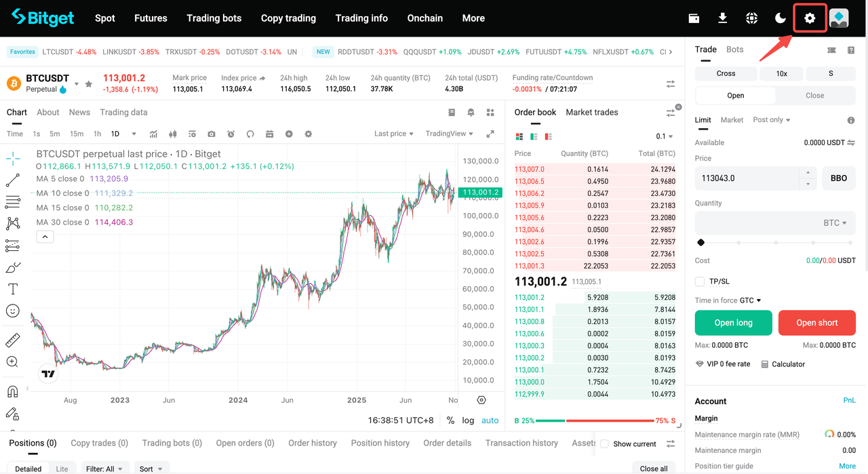The height and width of the screenshot is (474, 868).
Task: Select the Brush drawing tool
Action: (x=12, y=267)
